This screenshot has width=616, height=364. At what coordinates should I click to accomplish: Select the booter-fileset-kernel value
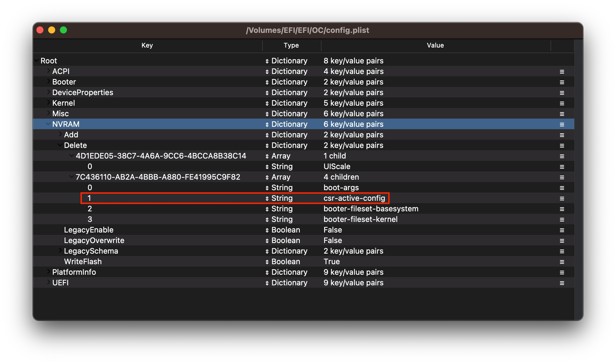(x=360, y=220)
